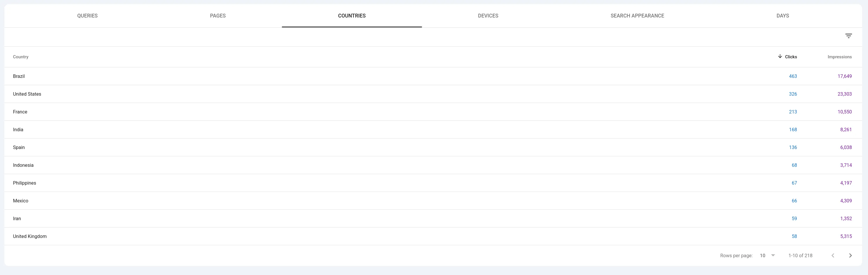Select the Spain row
Screen dimensions: 868x275
pyautogui.click(x=433, y=148)
